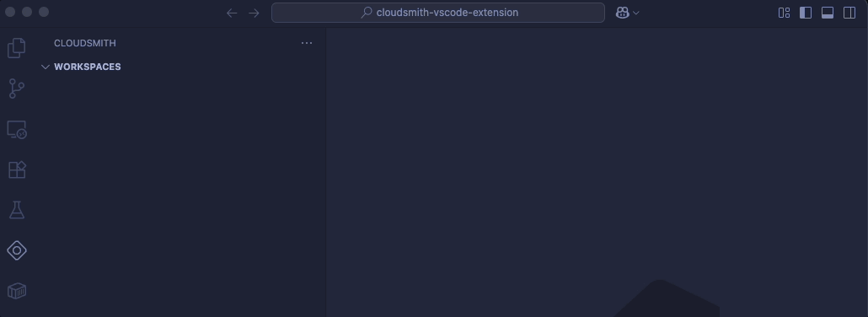Open the Containers view icon

[x=17, y=291]
